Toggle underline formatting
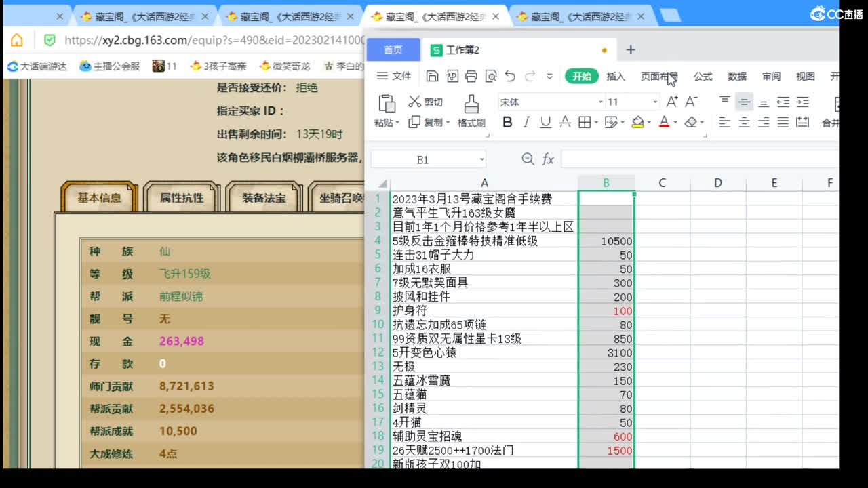 click(x=545, y=123)
